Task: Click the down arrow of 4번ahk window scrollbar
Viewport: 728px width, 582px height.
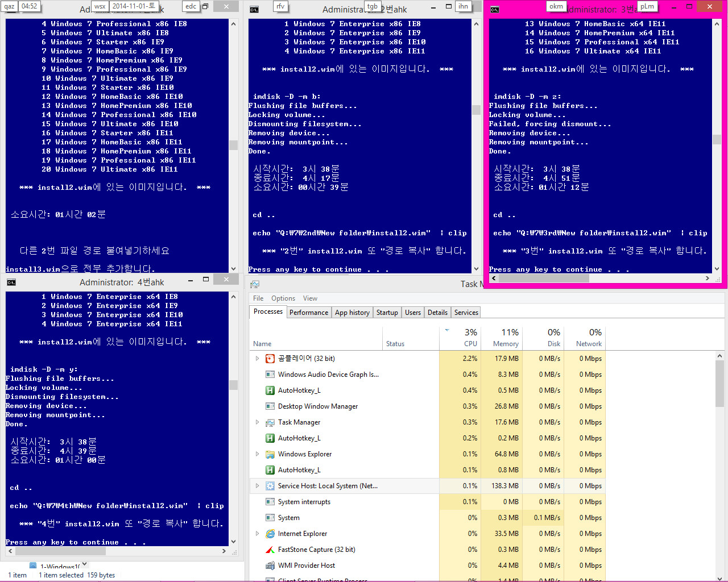Action: tap(233, 542)
